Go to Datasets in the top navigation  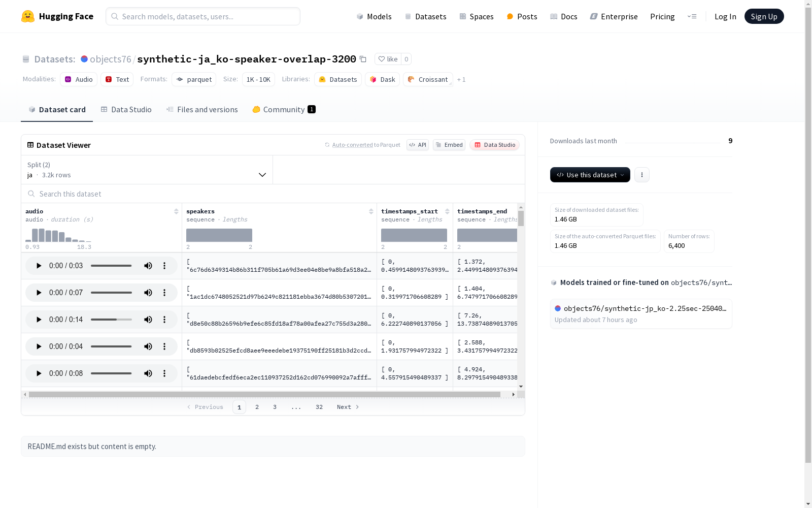click(425, 16)
